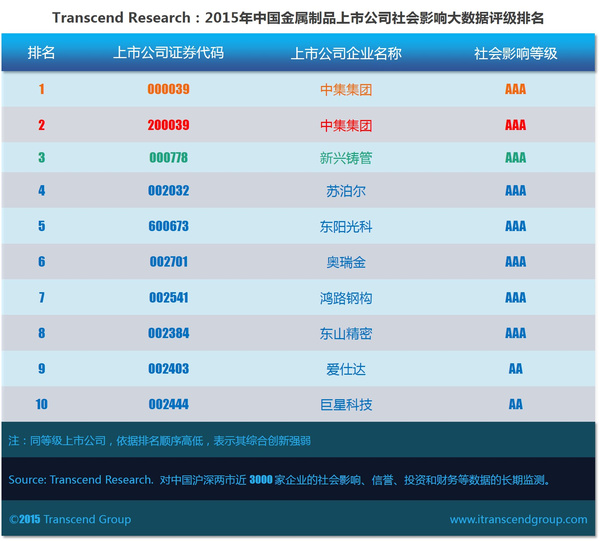The image size is (600, 541).
Task: Click rank number 10
Action: 41,404
